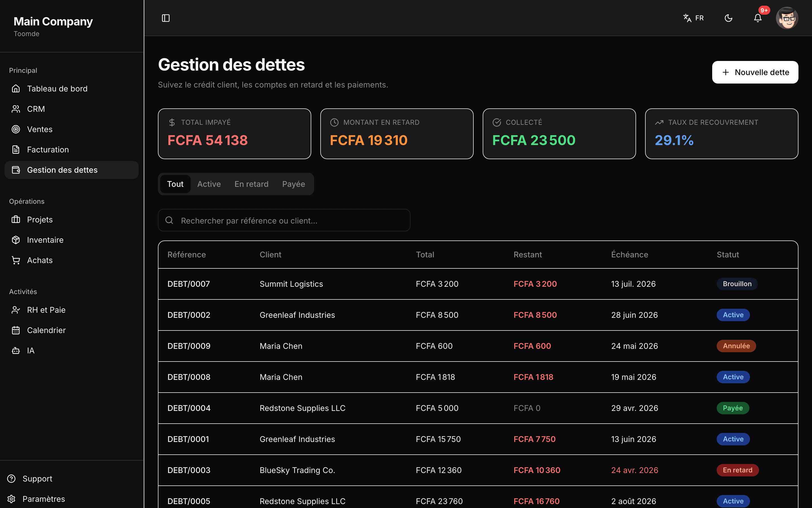This screenshot has width=812, height=508.
Task: Click the Payée status badge in table
Action: click(733, 408)
